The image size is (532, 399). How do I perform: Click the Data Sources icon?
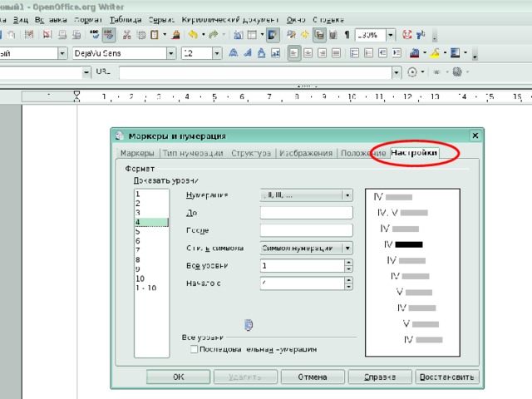pyautogui.click(x=332, y=35)
